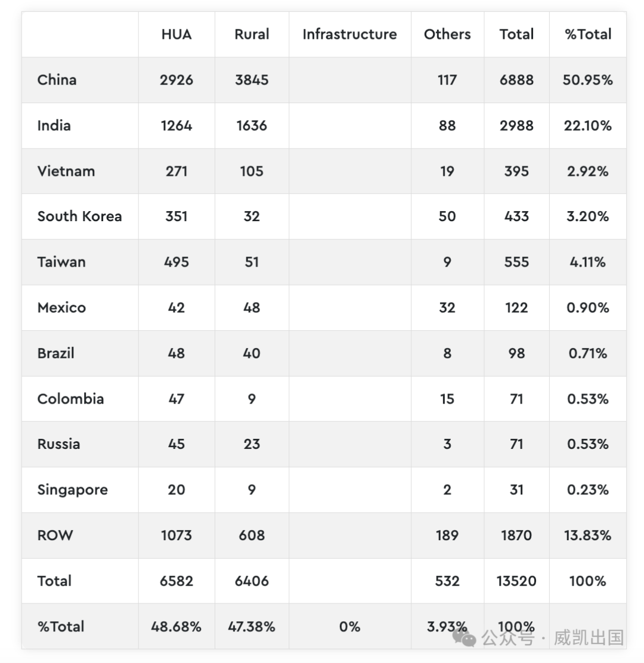Select the China row label
Viewport: 644px width, 663px height.
point(57,80)
